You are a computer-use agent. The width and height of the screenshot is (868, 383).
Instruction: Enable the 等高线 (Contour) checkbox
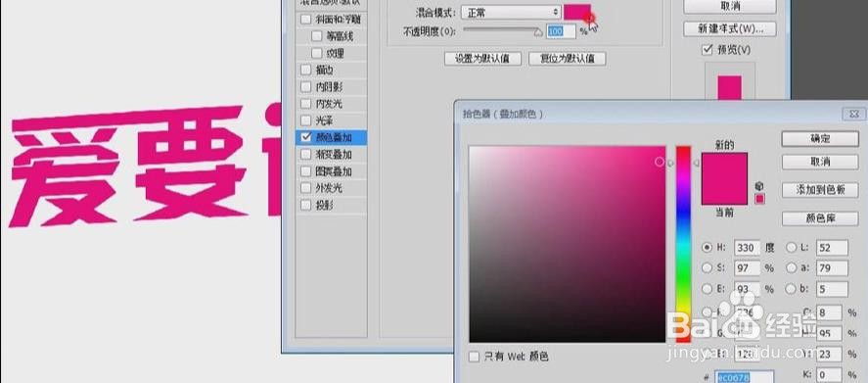[x=317, y=36]
